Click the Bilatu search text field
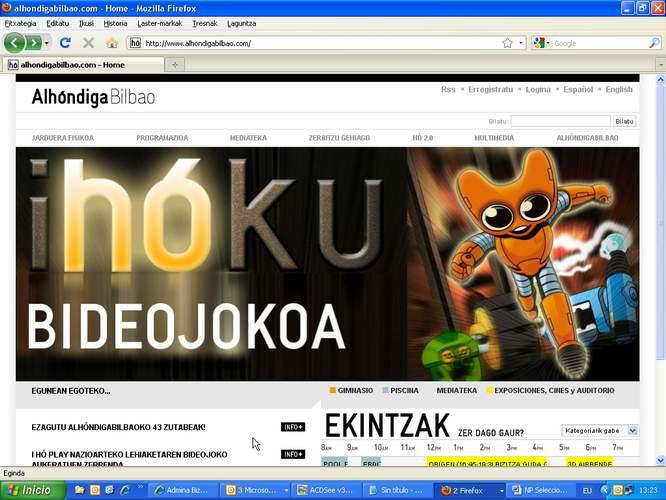The height and width of the screenshot is (500, 666). pyautogui.click(x=560, y=121)
